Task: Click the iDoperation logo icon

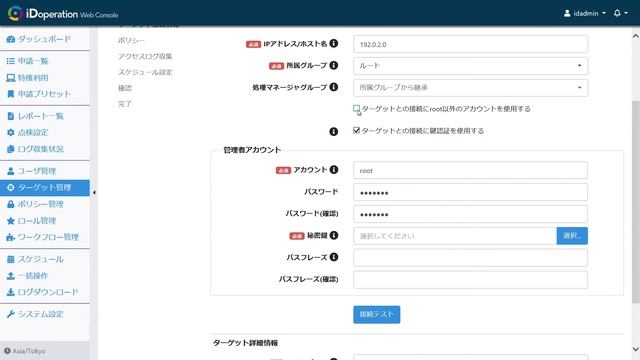Action: [x=15, y=13]
